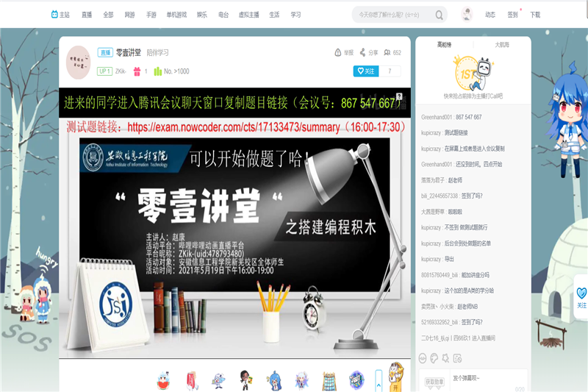Open the 网游 category menu
The image size is (588, 392).
click(x=129, y=14)
